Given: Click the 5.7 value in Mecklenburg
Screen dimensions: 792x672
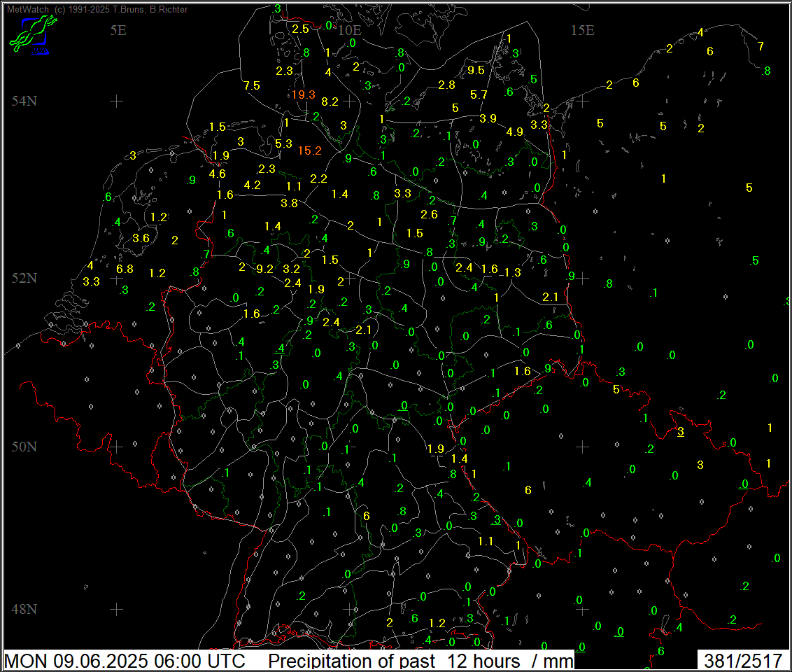Looking at the screenshot, I should pyautogui.click(x=479, y=94).
